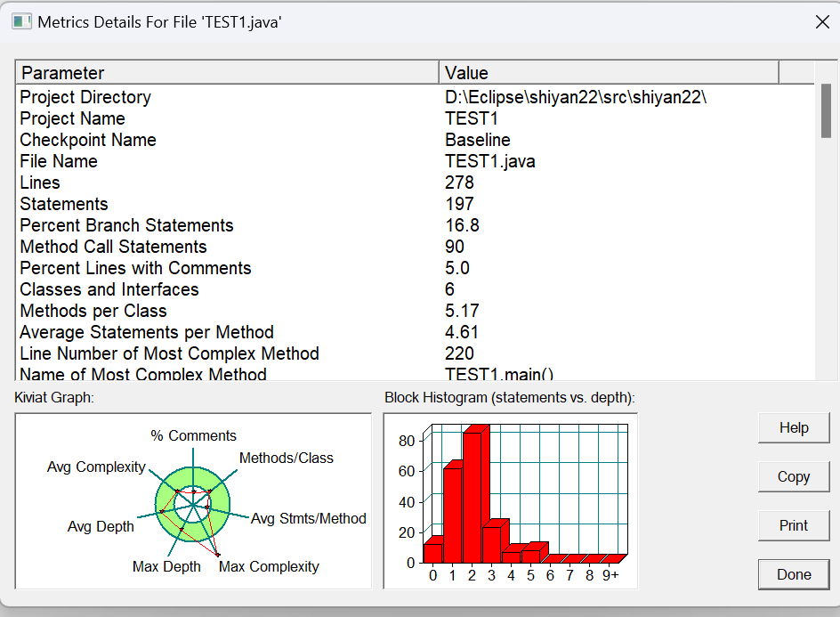
Task: Click the Avg Depth axis label
Action: pyautogui.click(x=101, y=526)
